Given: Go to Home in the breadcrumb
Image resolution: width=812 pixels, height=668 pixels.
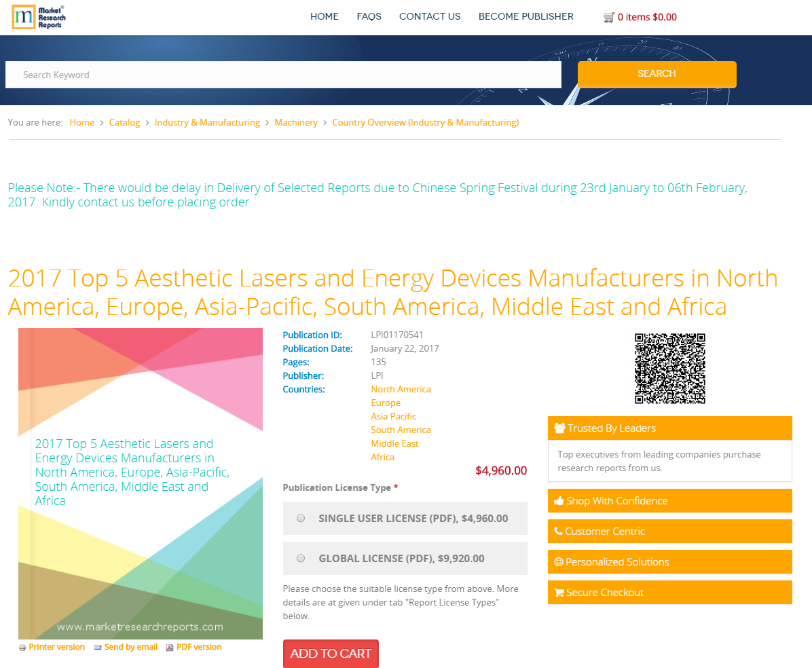Looking at the screenshot, I should pos(82,123).
